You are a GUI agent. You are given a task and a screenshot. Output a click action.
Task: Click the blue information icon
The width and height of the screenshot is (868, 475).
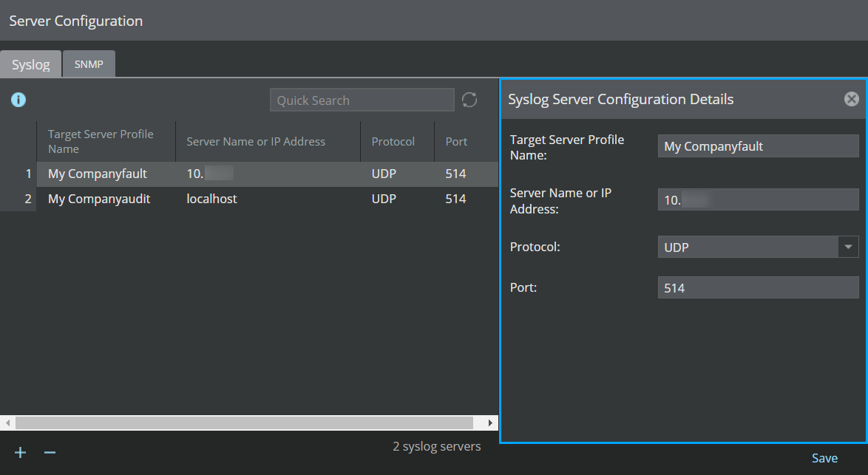18,100
